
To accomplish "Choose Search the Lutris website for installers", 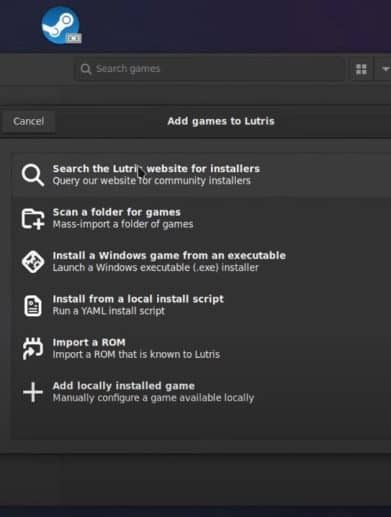I will [x=156, y=168].
